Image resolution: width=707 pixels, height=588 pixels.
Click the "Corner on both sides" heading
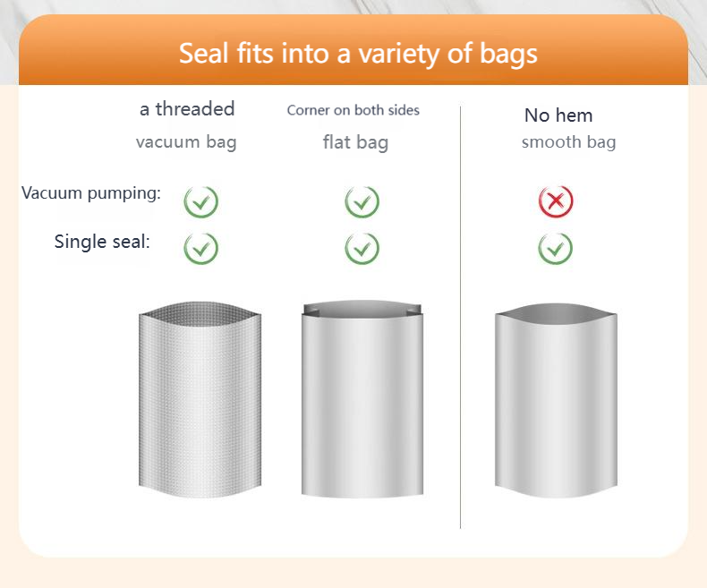[x=353, y=110]
